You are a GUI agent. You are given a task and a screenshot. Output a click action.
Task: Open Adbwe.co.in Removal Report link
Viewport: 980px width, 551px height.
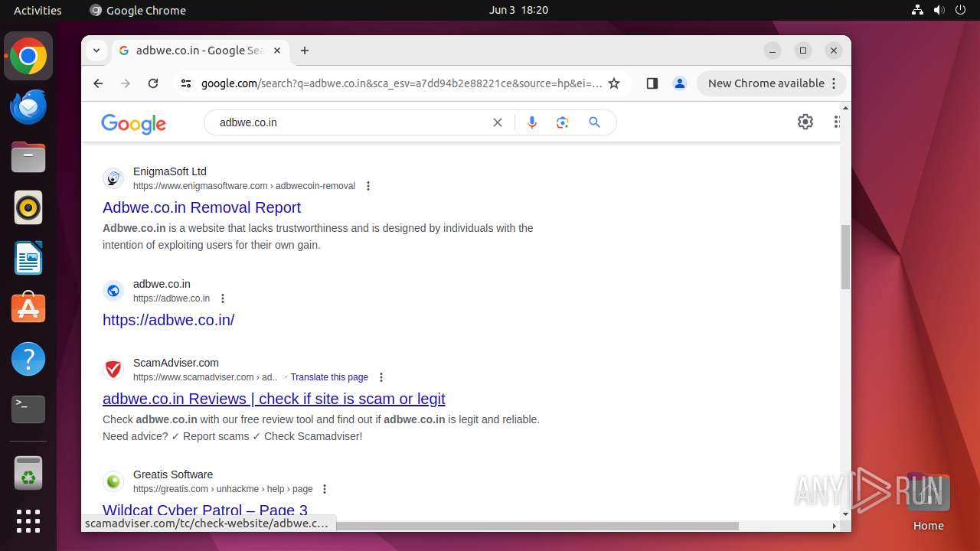201,207
